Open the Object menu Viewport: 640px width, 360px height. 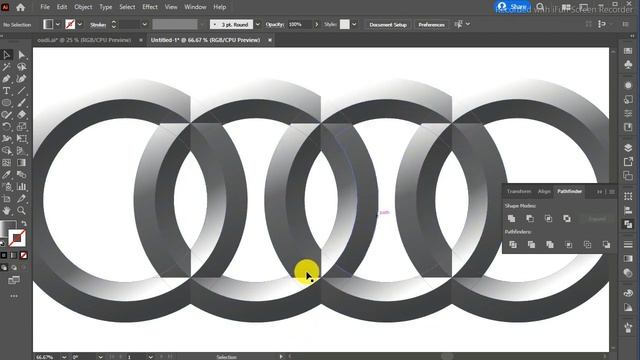(83, 7)
